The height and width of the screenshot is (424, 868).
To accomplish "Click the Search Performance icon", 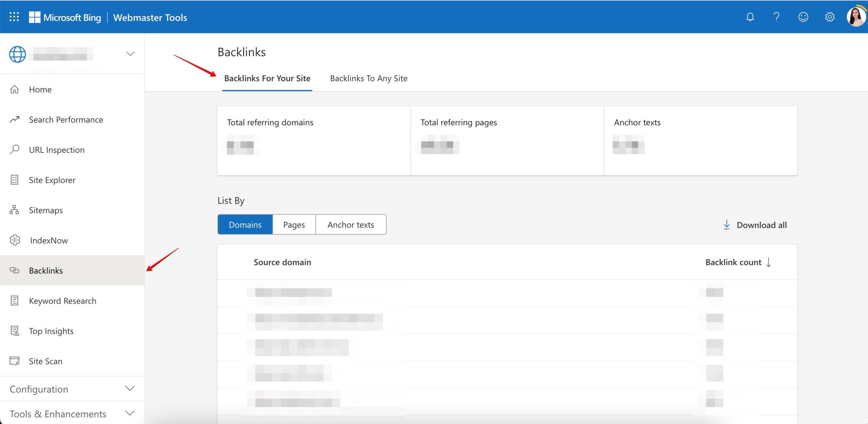I will (15, 119).
